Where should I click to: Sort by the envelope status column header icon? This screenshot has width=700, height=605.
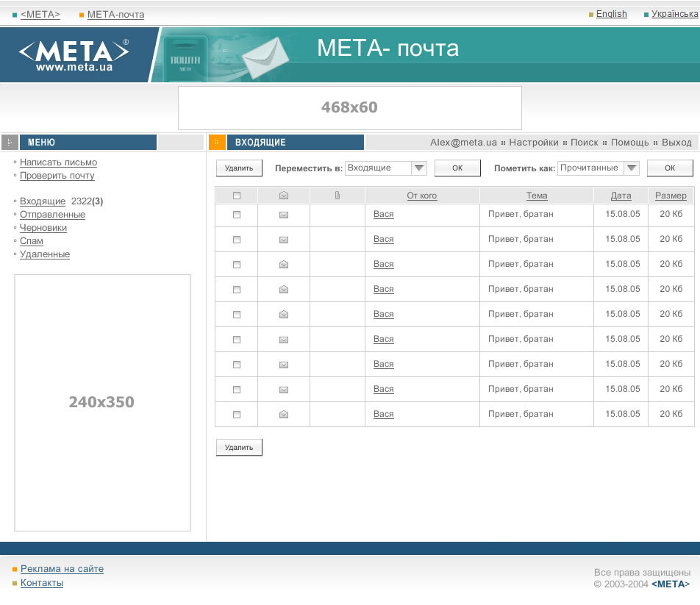pos(284,196)
